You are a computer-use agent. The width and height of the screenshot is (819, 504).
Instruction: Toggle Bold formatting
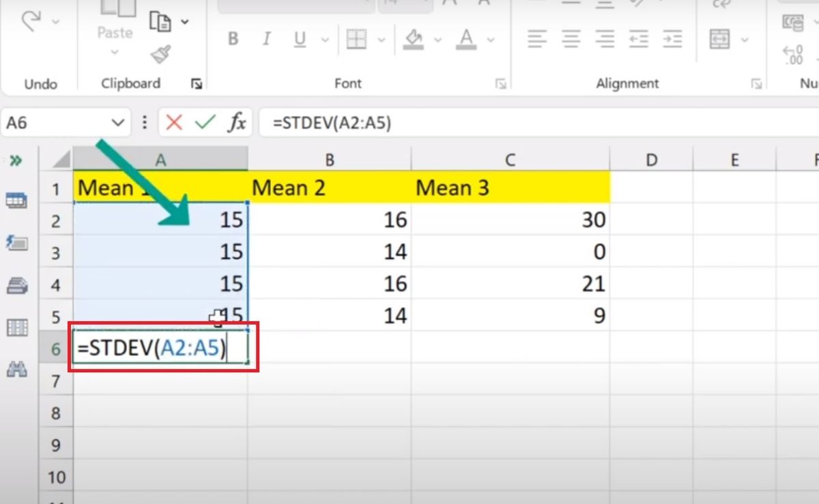point(233,39)
